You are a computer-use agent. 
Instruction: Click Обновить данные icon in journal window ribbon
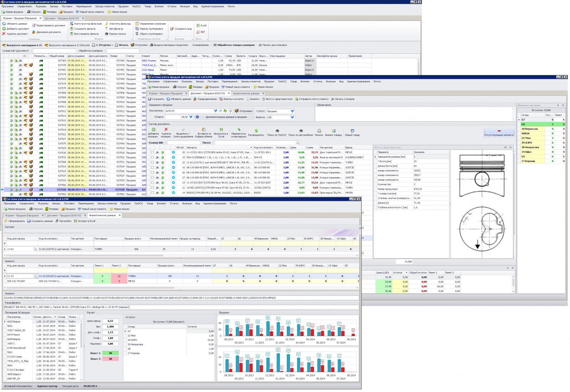coord(4,24)
